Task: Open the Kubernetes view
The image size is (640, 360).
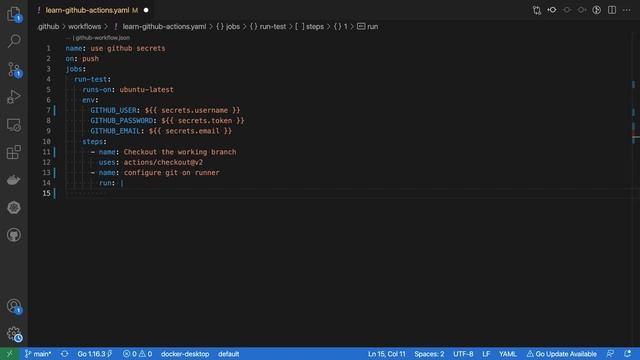Action: pos(14,207)
